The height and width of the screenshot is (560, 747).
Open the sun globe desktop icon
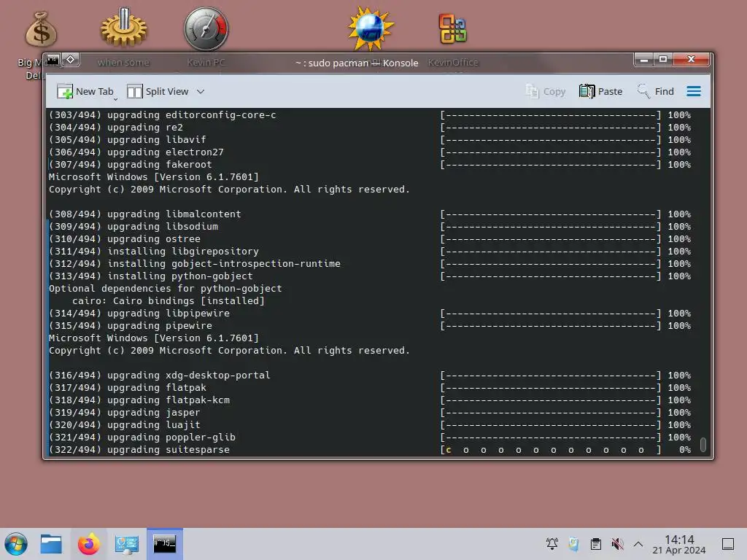tap(371, 28)
